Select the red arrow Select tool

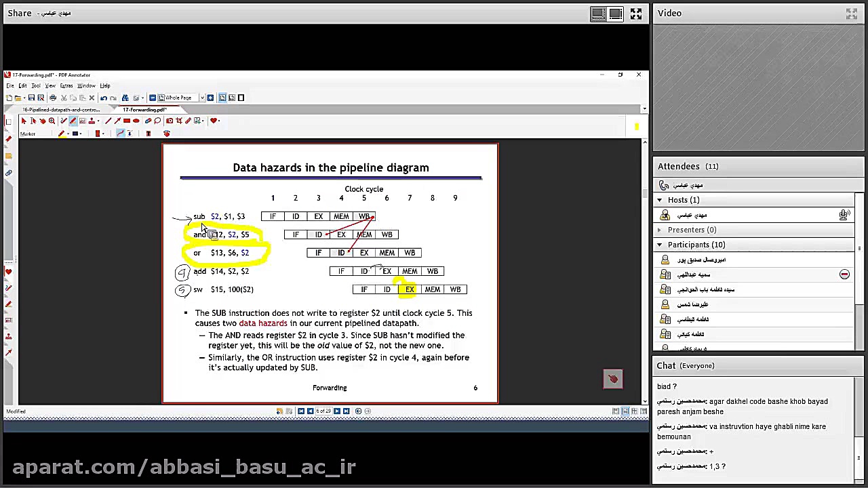pyautogui.click(x=24, y=121)
